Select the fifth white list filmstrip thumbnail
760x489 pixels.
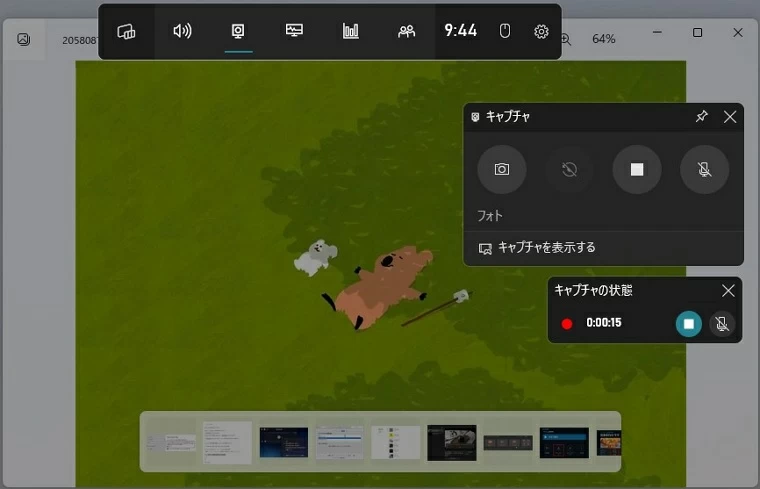[396, 442]
